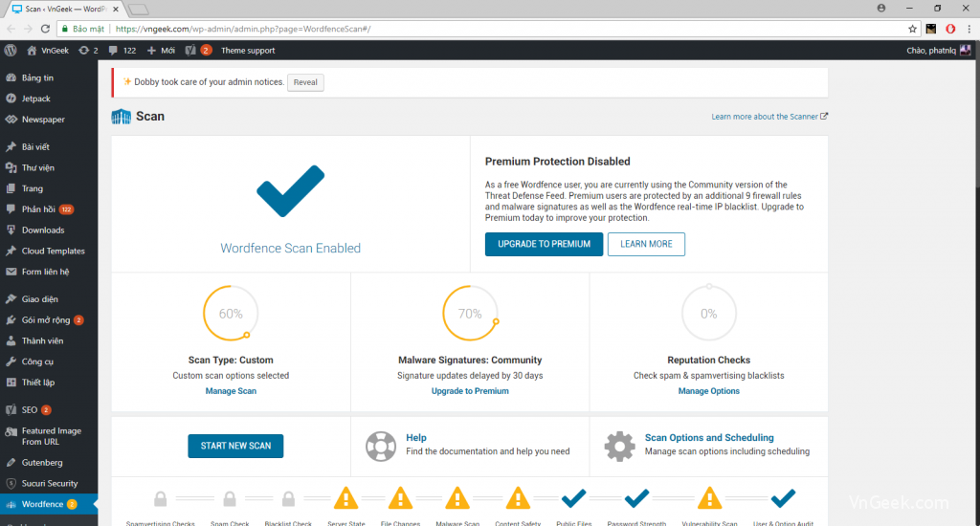Viewport: 980px width, 526px height.
Task: Open the Chrome three-dot menu
Action: [x=969, y=29]
